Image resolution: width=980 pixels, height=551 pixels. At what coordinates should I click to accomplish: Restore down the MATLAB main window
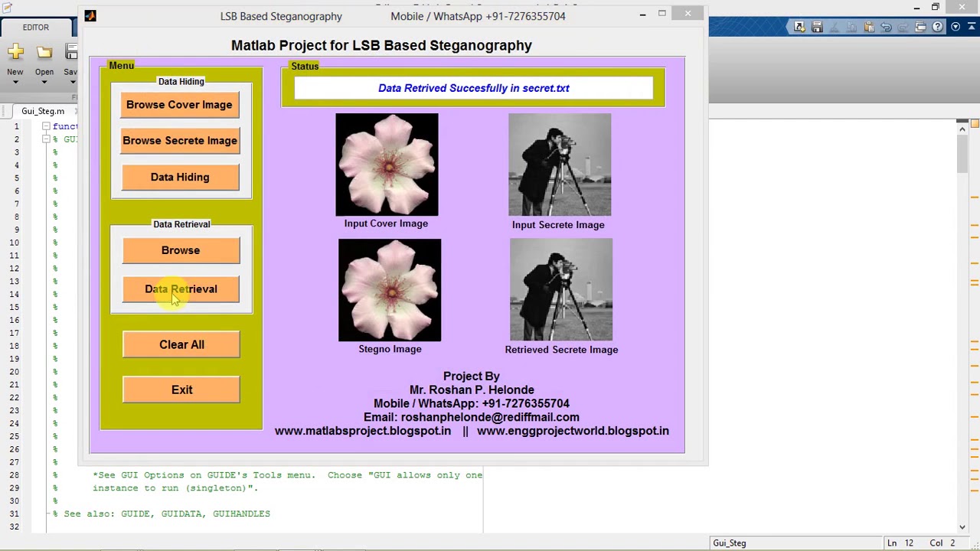[936, 8]
